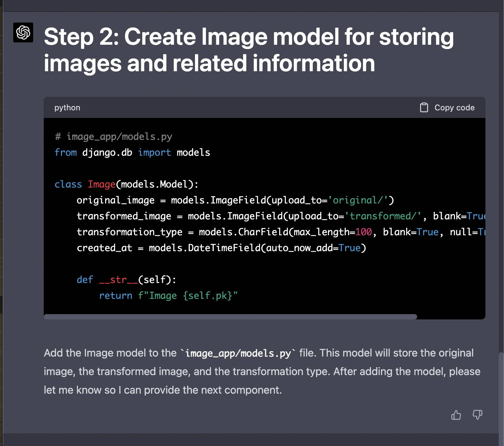This screenshot has width=504, height=446.
Task: Click the null=True argument on transformation_type line
Action: pos(468,232)
